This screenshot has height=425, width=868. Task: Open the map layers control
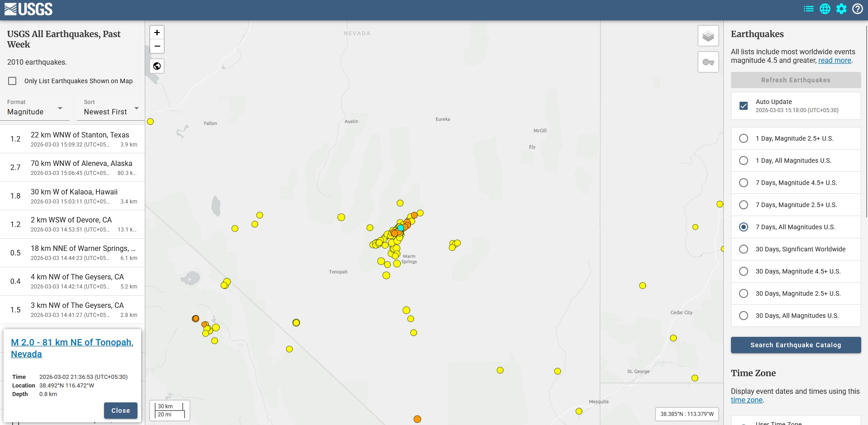coord(708,36)
